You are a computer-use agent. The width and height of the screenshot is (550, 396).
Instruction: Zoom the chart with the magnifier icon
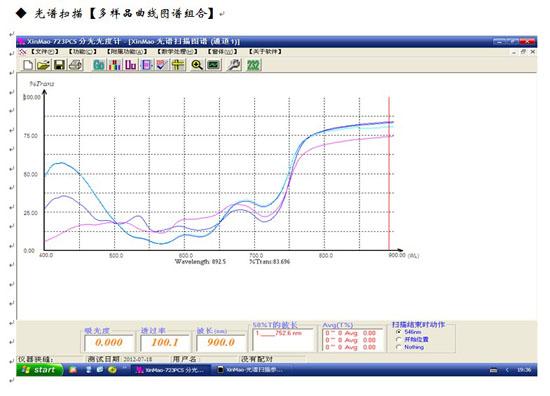click(x=197, y=65)
